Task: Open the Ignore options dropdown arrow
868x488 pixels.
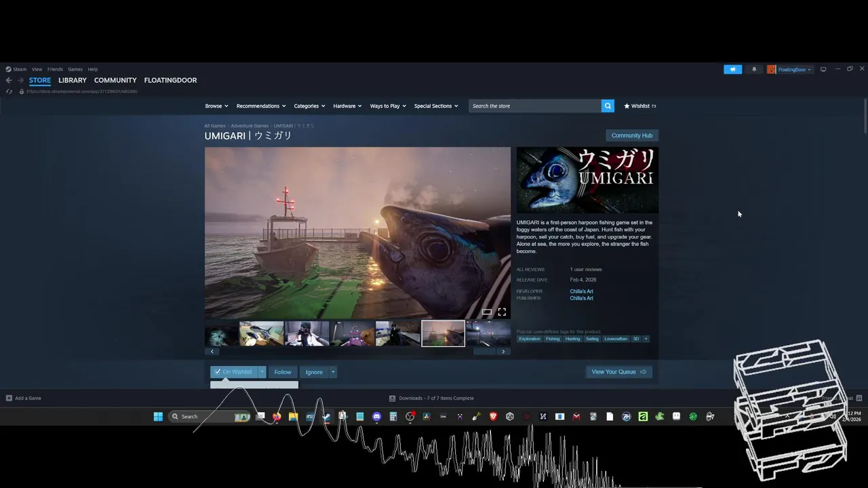Action: tap(333, 371)
